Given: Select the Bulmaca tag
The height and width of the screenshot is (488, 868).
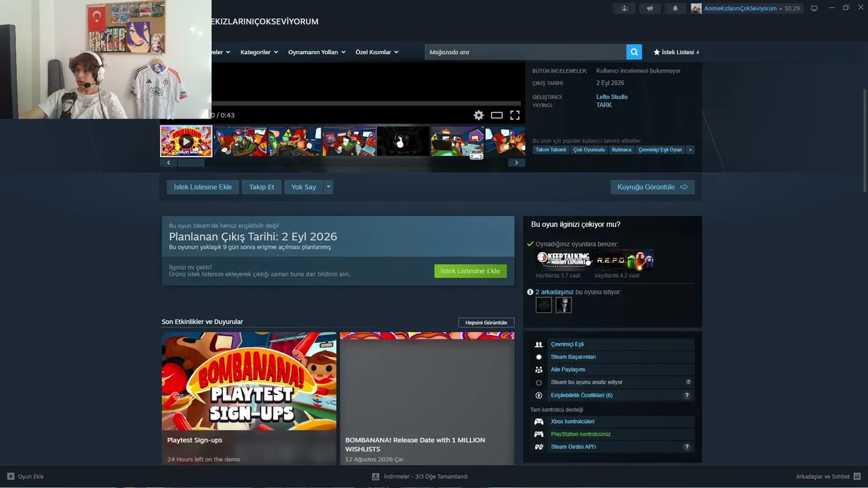Looking at the screenshot, I should pos(622,150).
